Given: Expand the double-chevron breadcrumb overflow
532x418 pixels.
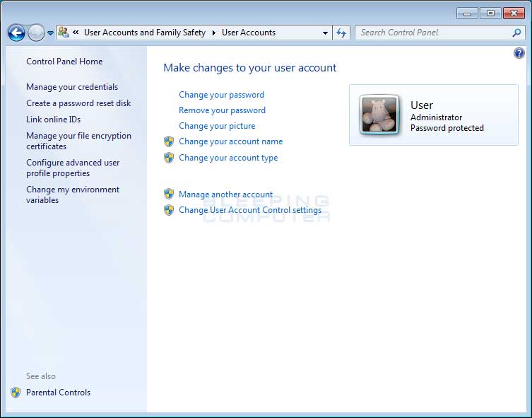Looking at the screenshot, I should coord(76,33).
